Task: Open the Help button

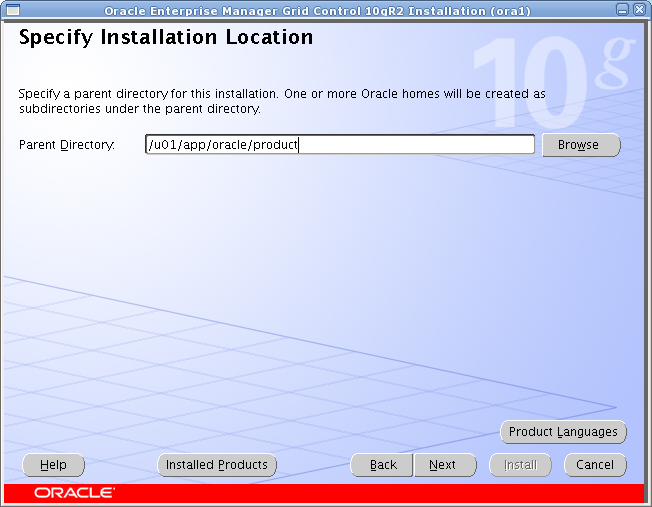Action: click(53, 465)
